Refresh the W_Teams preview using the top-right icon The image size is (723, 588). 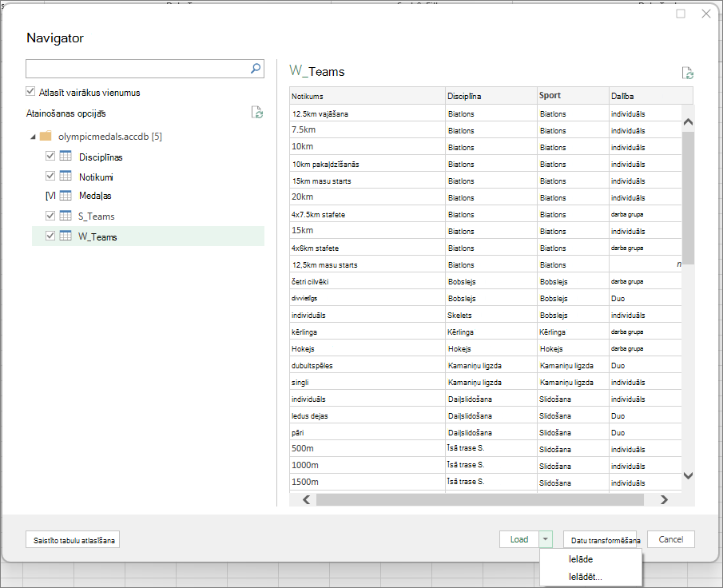(x=688, y=73)
